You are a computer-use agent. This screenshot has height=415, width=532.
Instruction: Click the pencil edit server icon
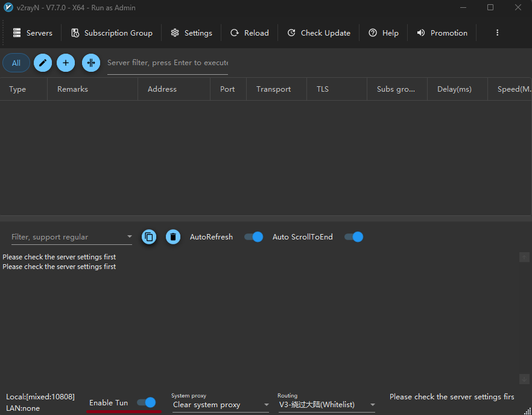(x=42, y=63)
